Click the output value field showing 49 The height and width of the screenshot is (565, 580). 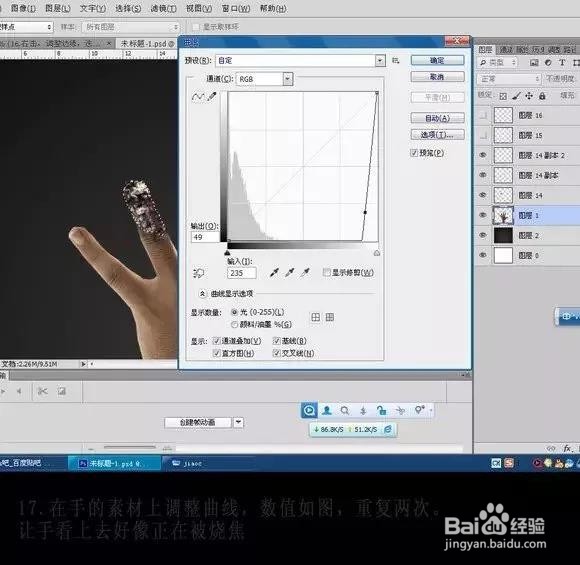tap(206, 237)
